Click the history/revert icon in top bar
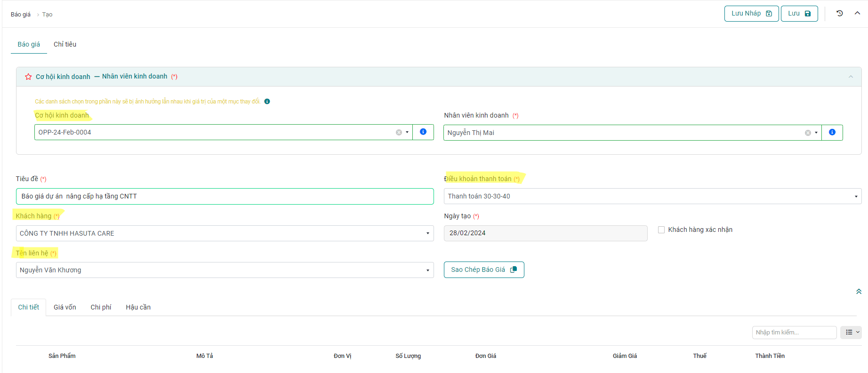 839,14
